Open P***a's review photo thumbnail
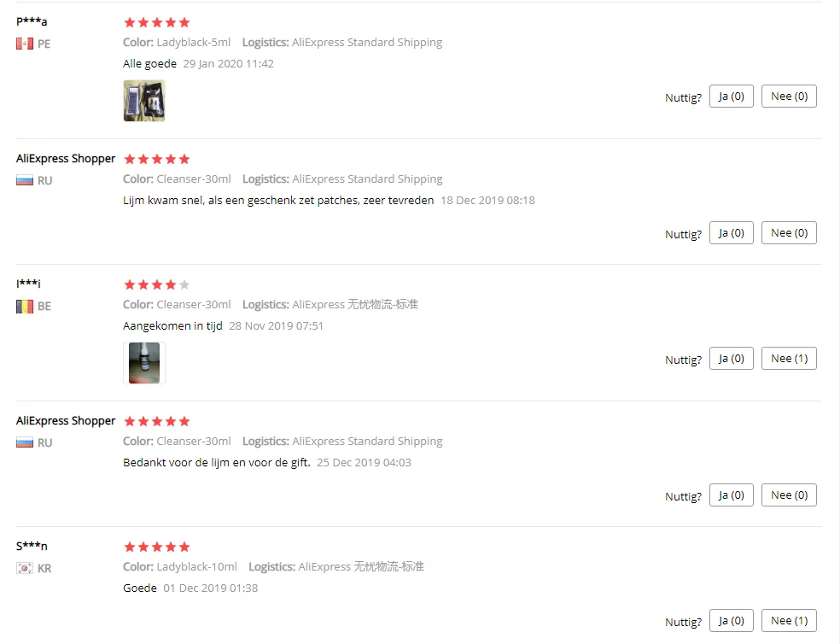The height and width of the screenshot is (644, 840). click(144, 101)
